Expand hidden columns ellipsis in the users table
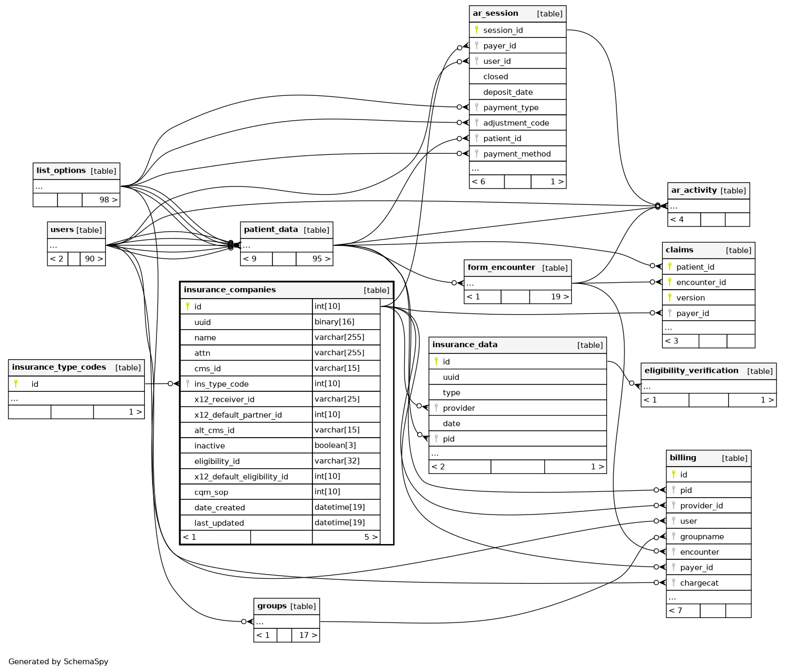785x672 pixels. pyautogui.click(x=53, y=245)
